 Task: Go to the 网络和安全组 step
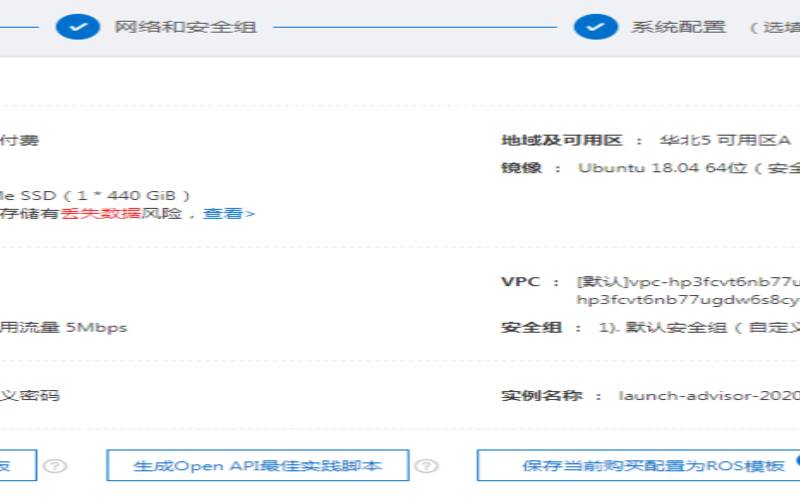pyautogui.click(x=185, y=27)
